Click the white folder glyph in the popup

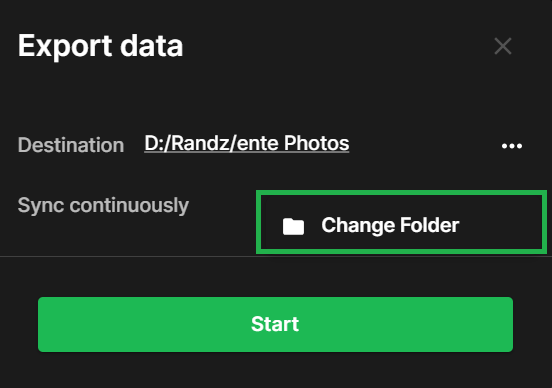click(293, 226)
